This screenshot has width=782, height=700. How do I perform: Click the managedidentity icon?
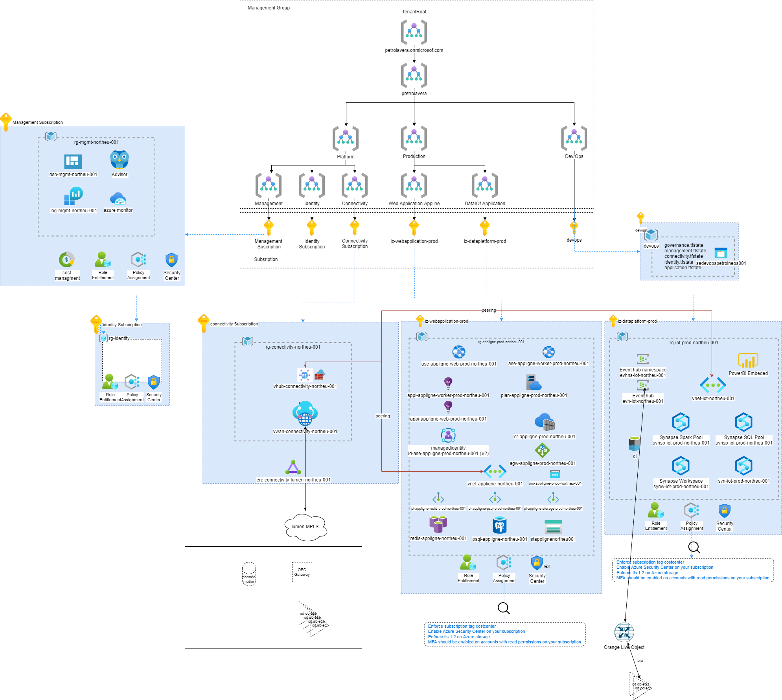point(448,435)
